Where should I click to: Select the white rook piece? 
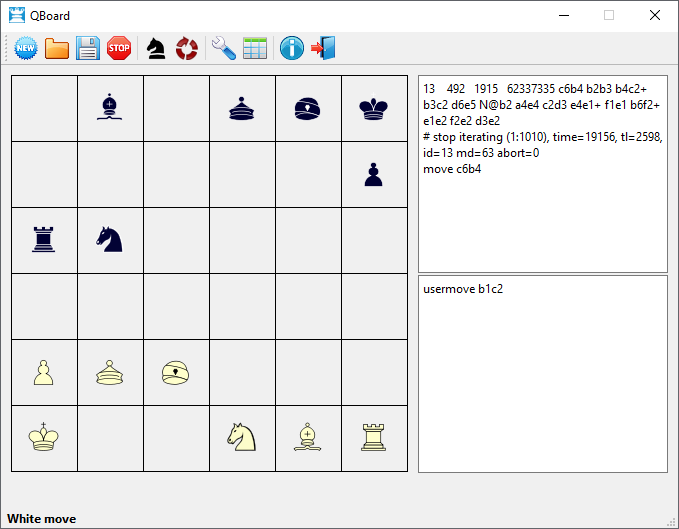(373, 438)
